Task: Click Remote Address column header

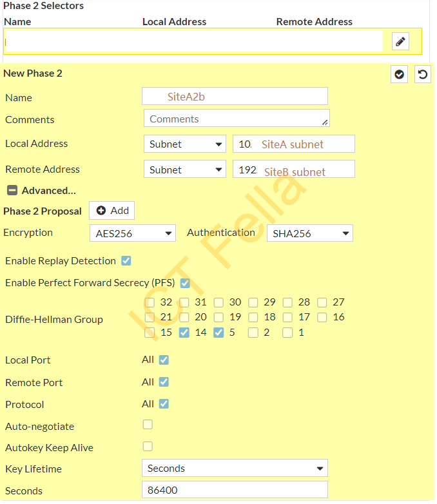Action: [x=314, y=22]
